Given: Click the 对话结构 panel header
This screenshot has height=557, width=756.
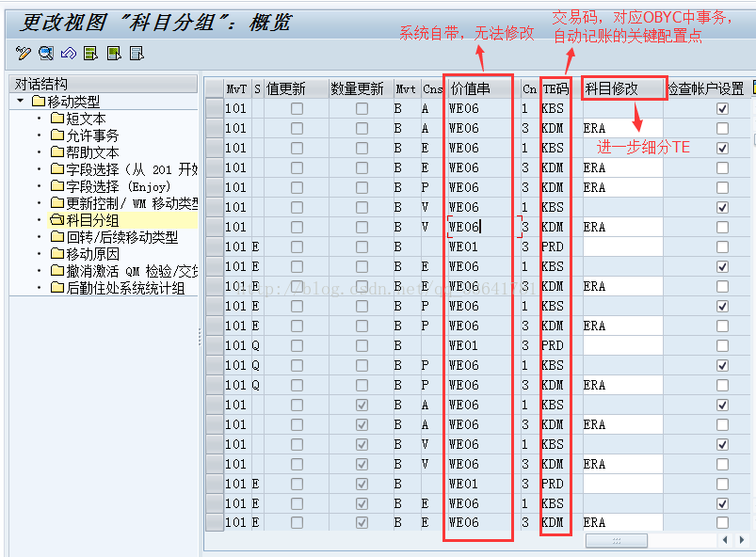Looking at the screenshot, I should tap(104, 84).
